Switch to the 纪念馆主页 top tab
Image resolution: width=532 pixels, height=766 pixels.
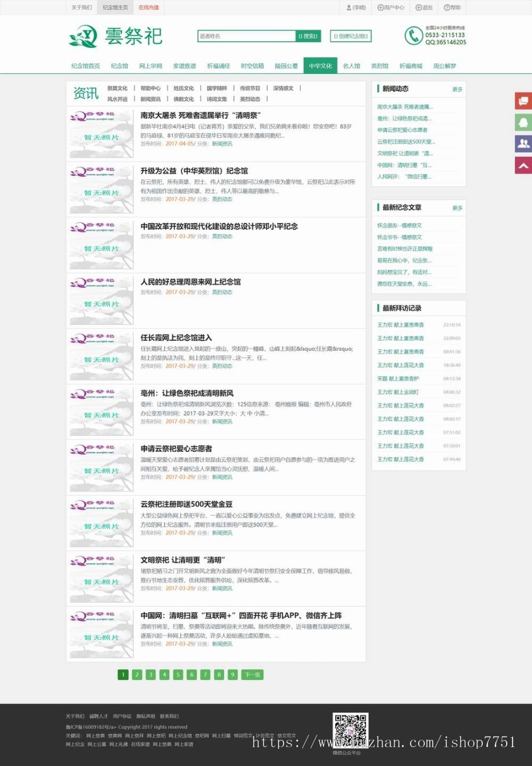(115, 8)
